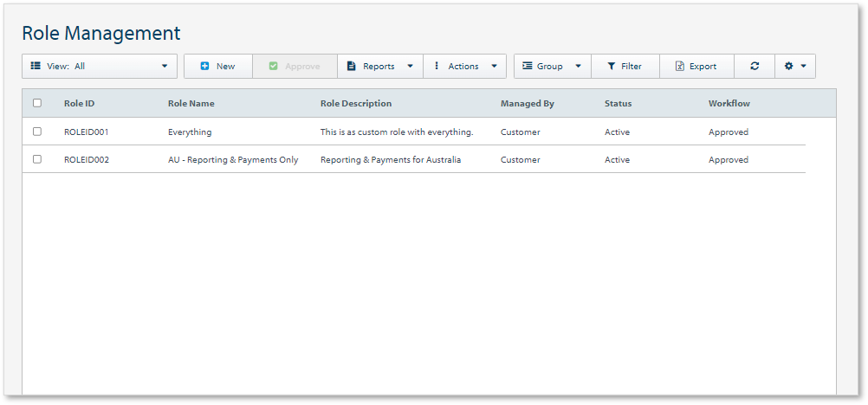Sort by the Role Name column header
The width and height of the screenshot is (868, 405).
pyautogui.click(x=191, y=104)
